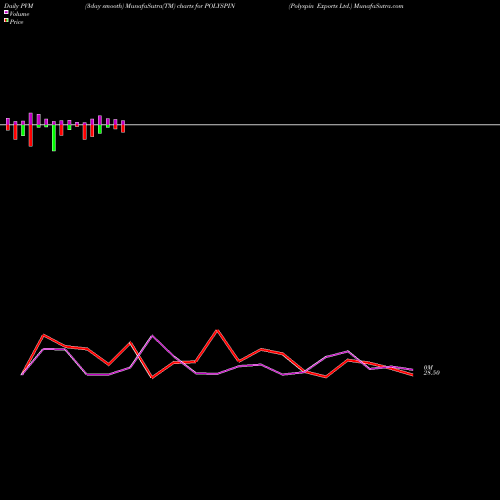
Task: Click the highest peak of the purple volume line
Action: coord(152,336)
